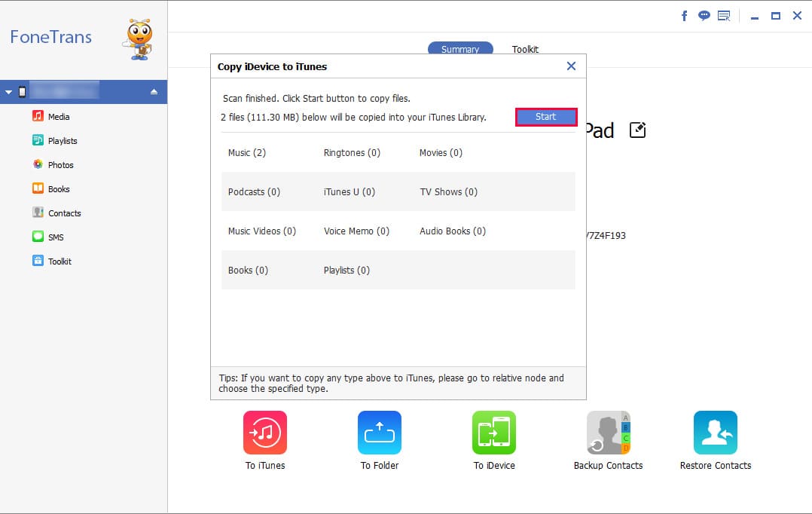Click the To iTunes transfer icon
The image size is (812, 514).
coord(265,433)
